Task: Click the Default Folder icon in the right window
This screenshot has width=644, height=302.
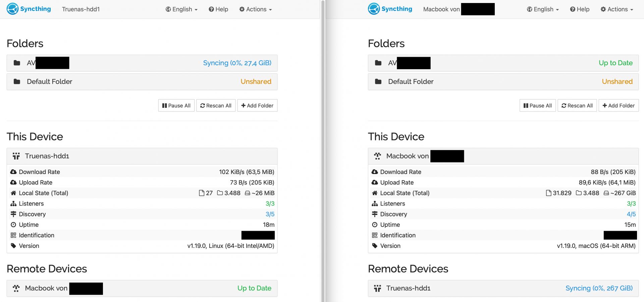Action: click(378, 82)
